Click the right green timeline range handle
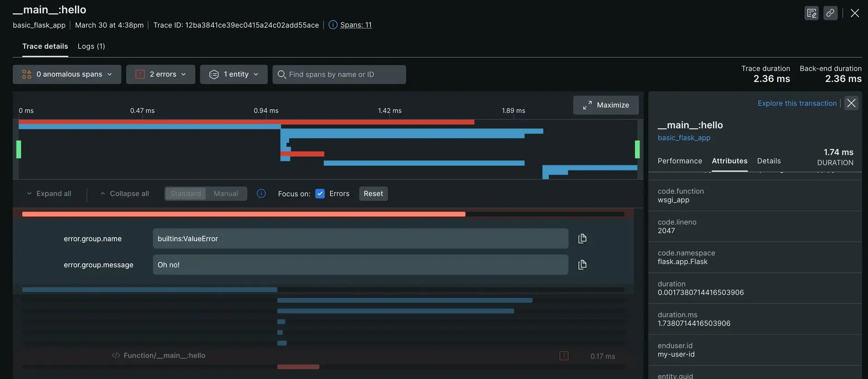The image size is (868, 379). pyautogui.click(x=637, y=149)
